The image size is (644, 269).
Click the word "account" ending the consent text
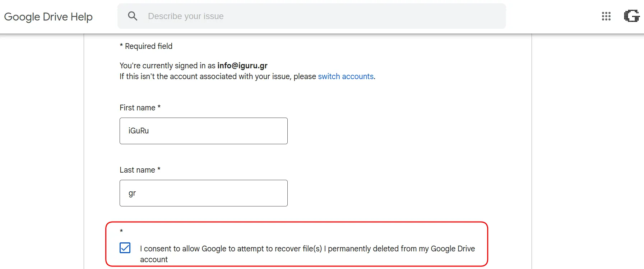tap(154, 260)
